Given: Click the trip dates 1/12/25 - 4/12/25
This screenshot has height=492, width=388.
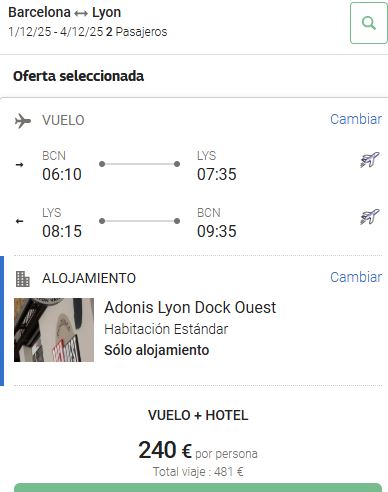Looking at the screenshot, I should (56, 32).
